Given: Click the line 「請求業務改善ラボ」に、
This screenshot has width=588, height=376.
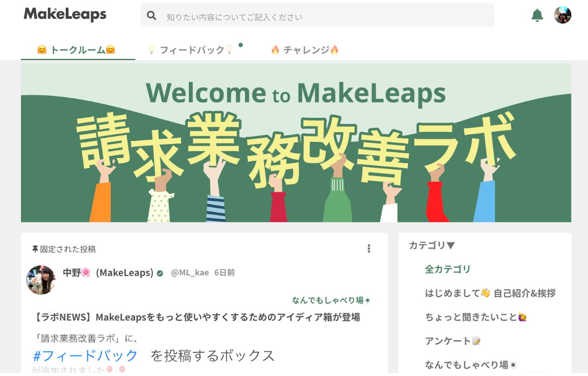Looking at the screenshot, I should [x=85, y=338].
